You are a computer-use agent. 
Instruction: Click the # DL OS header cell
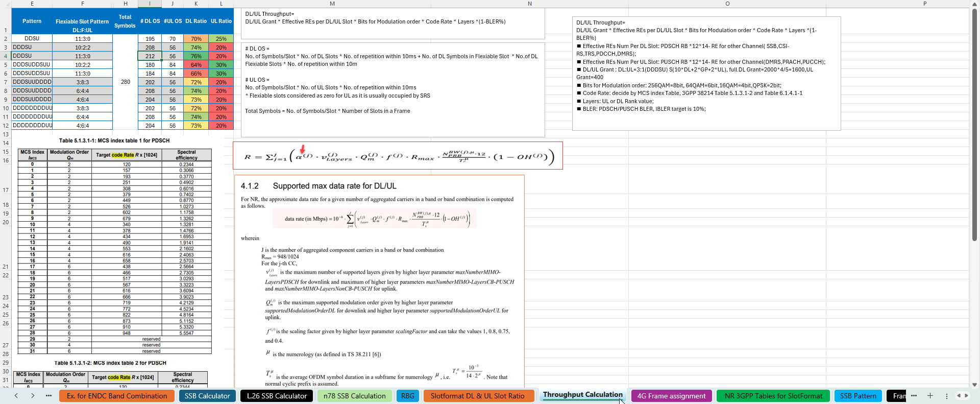click(x=150, y=21)
